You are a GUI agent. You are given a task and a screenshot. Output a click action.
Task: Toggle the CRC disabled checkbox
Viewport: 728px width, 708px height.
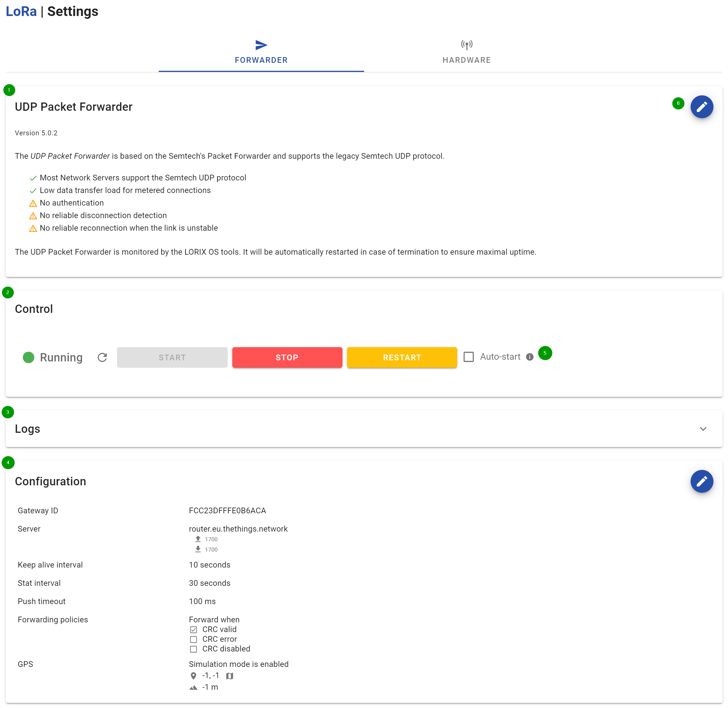tap(193, 649)
